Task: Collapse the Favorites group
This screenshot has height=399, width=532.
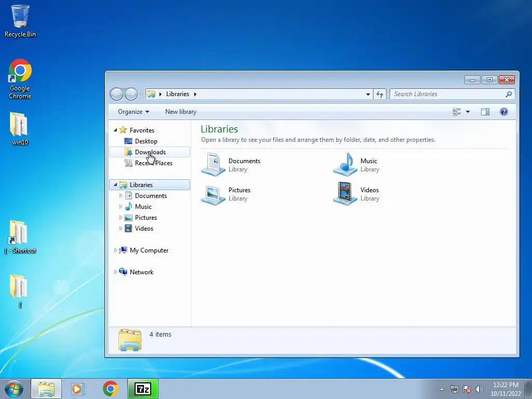Action: pos(115,130)
